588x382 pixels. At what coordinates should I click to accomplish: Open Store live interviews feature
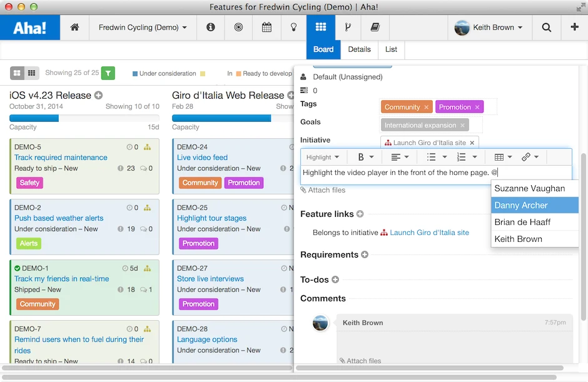210,279
